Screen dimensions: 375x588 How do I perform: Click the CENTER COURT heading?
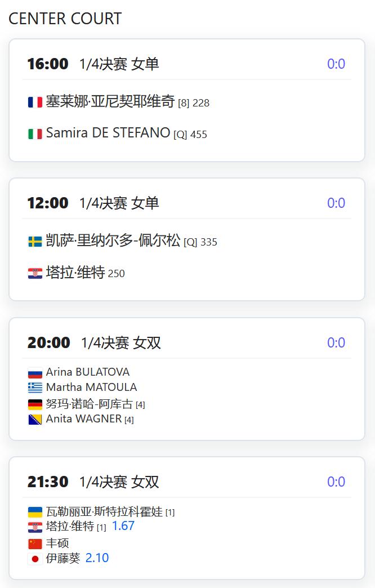pyautogui.click(x=65, y=19)
